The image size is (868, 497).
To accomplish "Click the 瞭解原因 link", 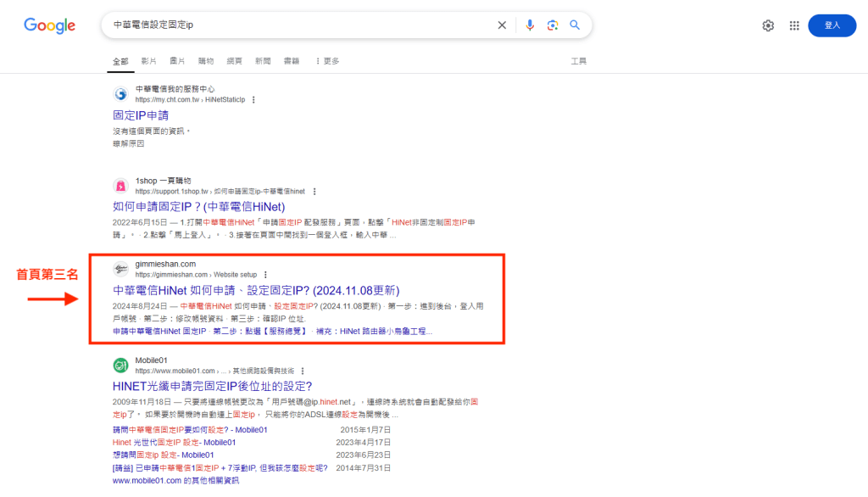I will point(129,143).
